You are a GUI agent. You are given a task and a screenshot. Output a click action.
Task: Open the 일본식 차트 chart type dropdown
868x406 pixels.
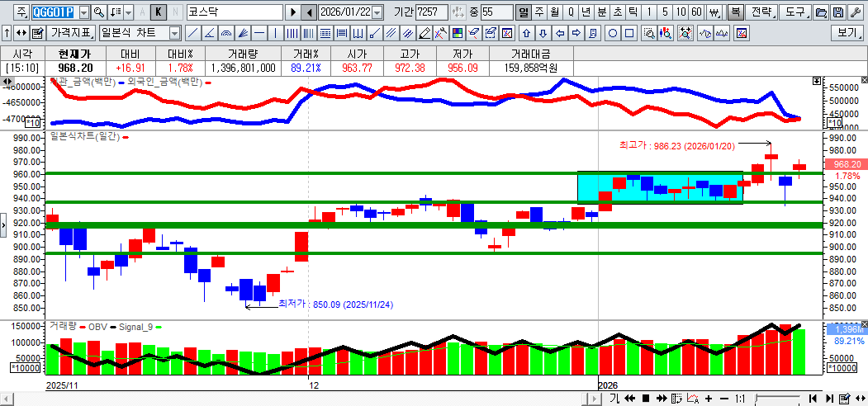[x=174, y=33]
